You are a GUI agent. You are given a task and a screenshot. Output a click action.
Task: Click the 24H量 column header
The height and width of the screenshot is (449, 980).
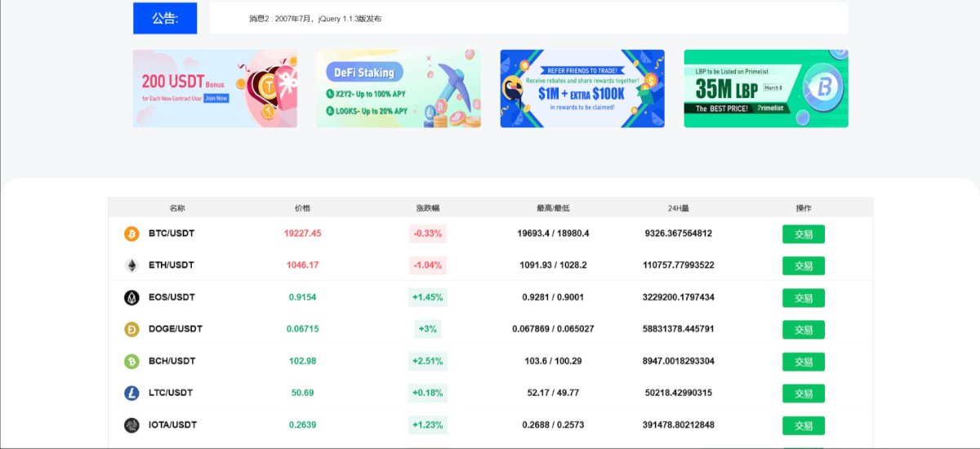[x=679, y=208]
